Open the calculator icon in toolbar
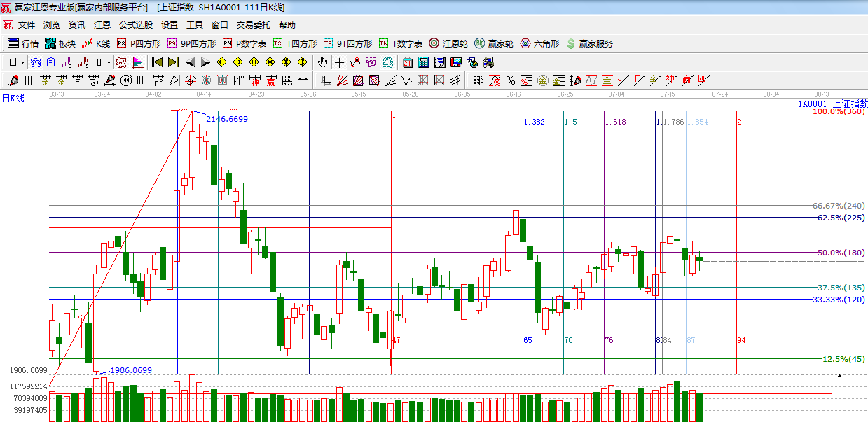Screen dimensions: 868x422 coord(423,62)
